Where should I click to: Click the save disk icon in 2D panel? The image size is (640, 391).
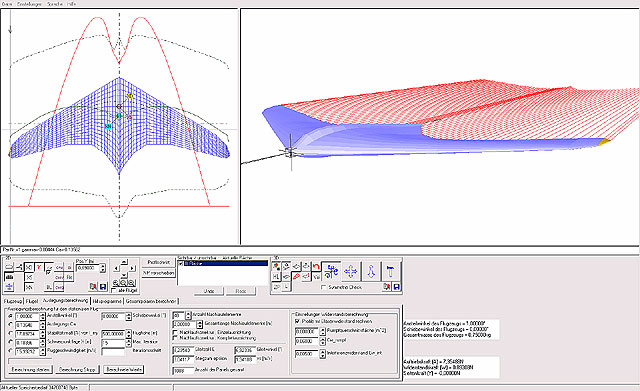coord(103,287)
